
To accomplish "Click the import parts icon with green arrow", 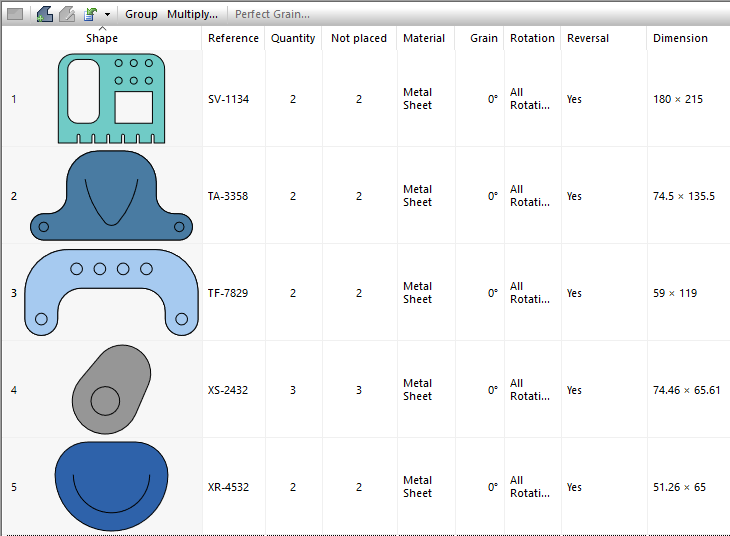I will click(x=90, y=14).
